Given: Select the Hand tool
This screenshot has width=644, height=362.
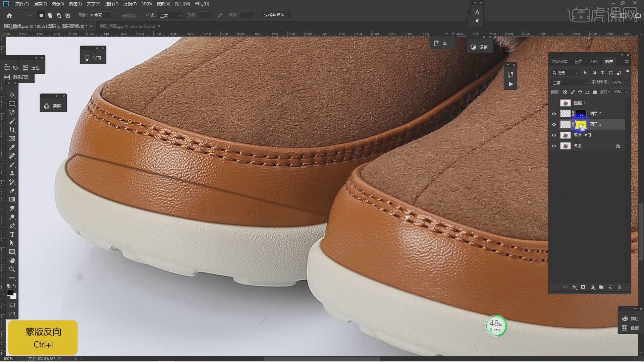Looking at the screenshot, I should 12,260.
